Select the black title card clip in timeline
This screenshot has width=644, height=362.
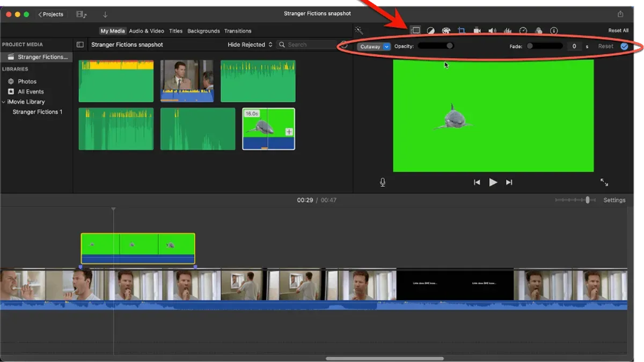(455, 285)
